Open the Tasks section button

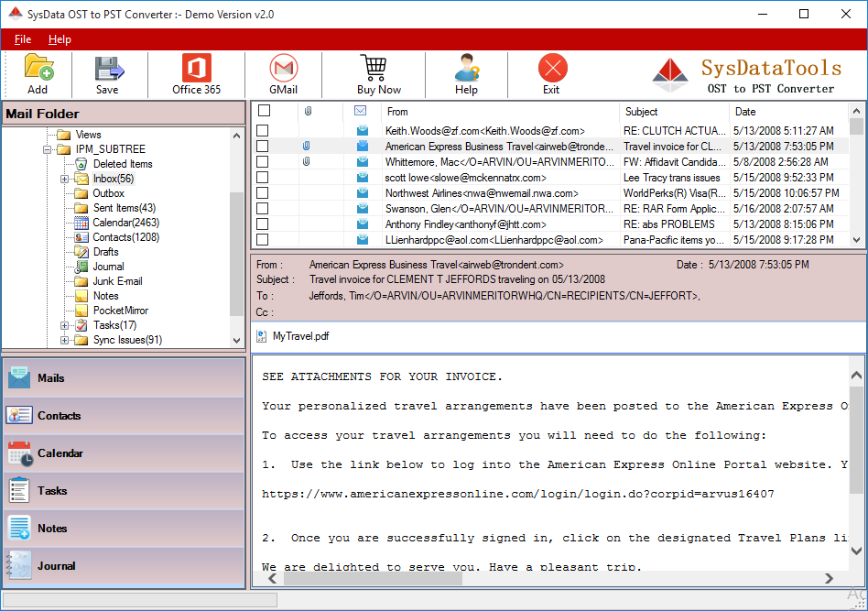coord(124,490)
